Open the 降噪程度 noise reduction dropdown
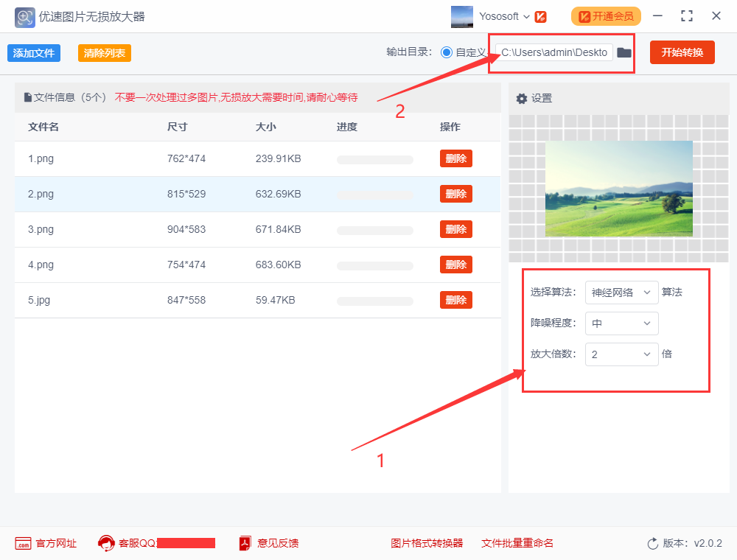 coord(621,323)
